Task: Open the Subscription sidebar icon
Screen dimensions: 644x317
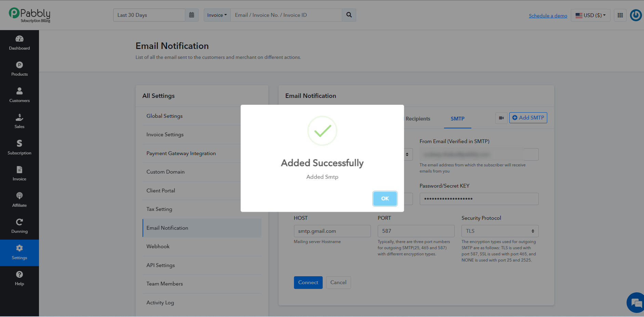Action: [x=19, y=143]
